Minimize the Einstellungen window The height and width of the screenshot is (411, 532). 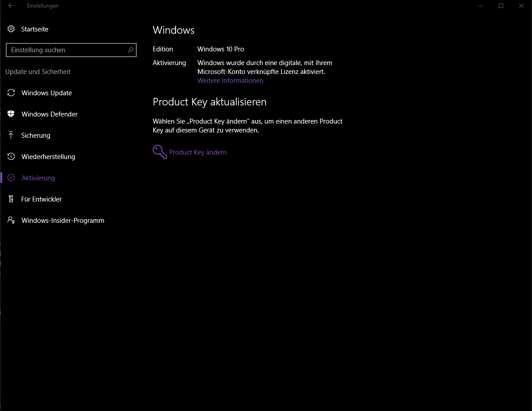click(x=481, y=6)
